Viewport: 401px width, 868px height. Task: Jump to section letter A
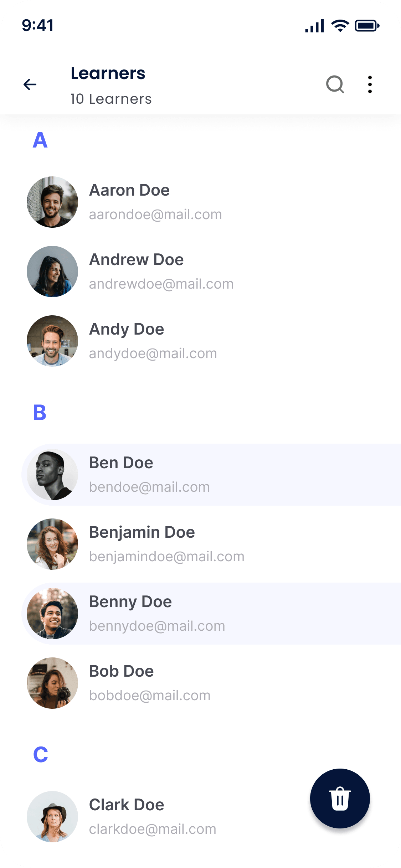pos(40,140)
